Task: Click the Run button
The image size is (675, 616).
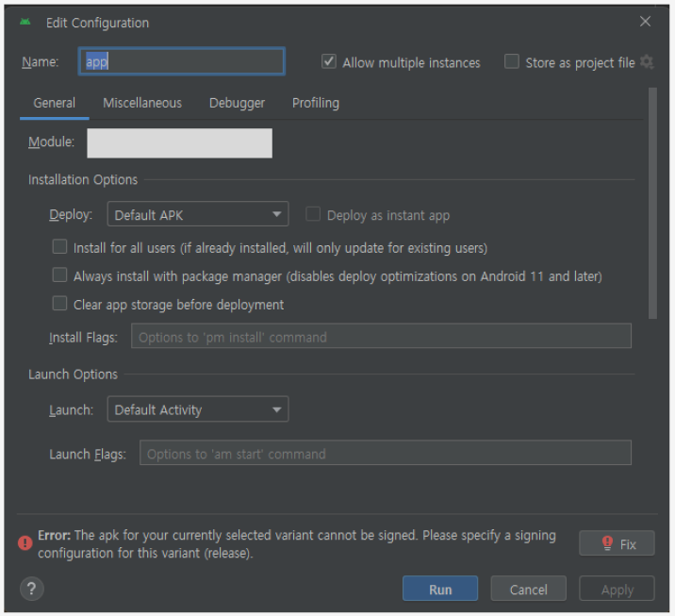Action: coord(440,589)
